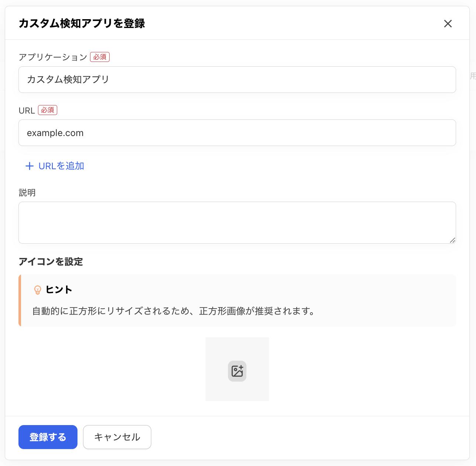
Task: Add another URL via URLを追加 link
Action: (x=61, y=166)
